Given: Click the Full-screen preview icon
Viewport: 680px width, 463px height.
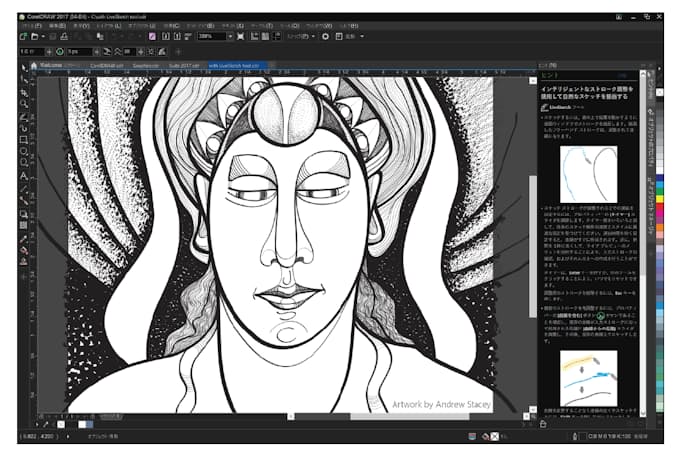Looking at the screenshot, I should [x=241, y=36].
